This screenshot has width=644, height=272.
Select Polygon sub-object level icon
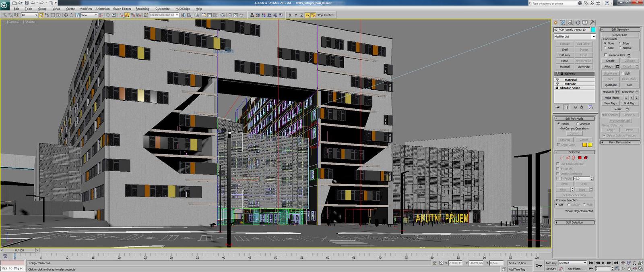580,158
